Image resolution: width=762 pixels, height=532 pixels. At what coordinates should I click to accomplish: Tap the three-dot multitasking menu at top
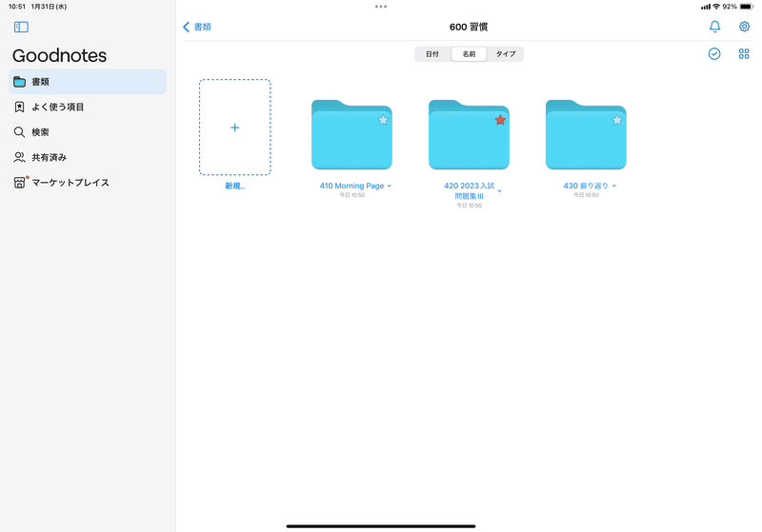[x=381, y=7]
